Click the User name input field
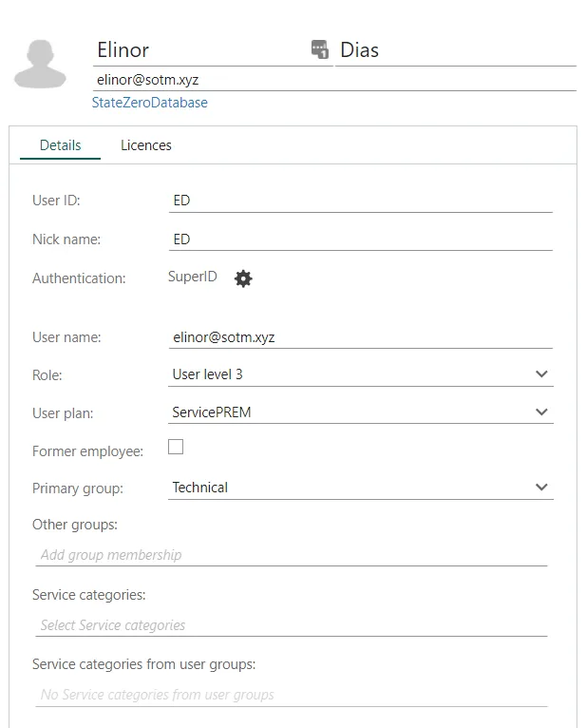 point(359,337)
